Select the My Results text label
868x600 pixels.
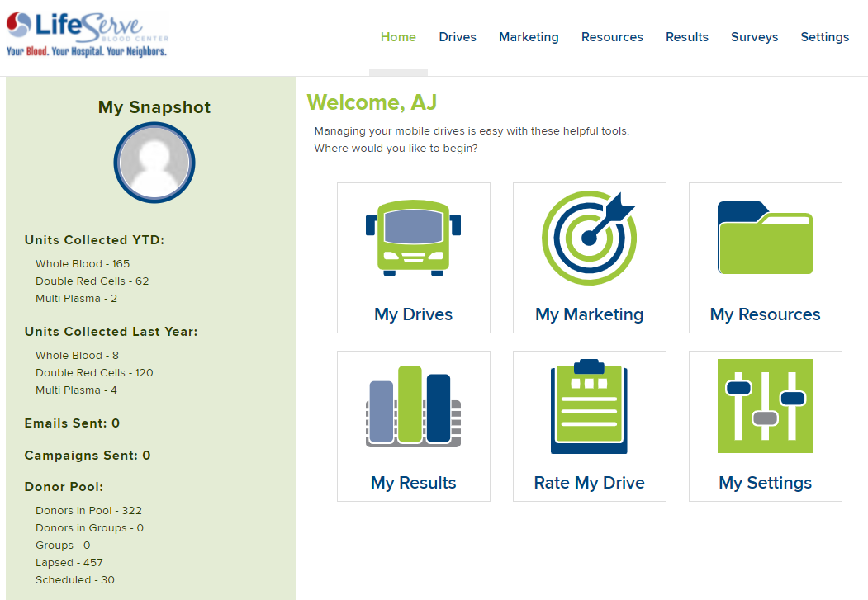pos(413,483)
